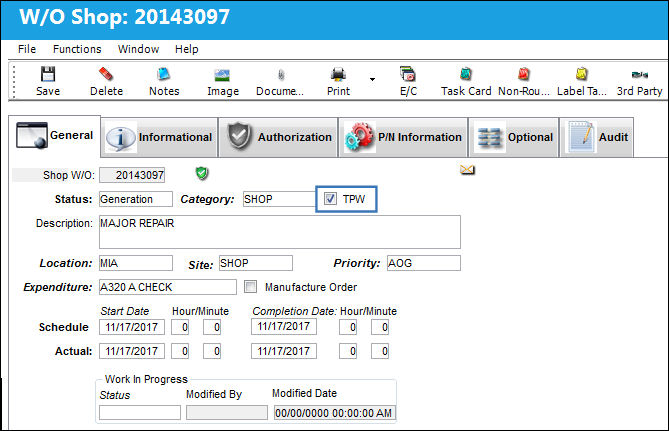Click the Status field showing Generation
669x431 pixels.
(136, 199)
